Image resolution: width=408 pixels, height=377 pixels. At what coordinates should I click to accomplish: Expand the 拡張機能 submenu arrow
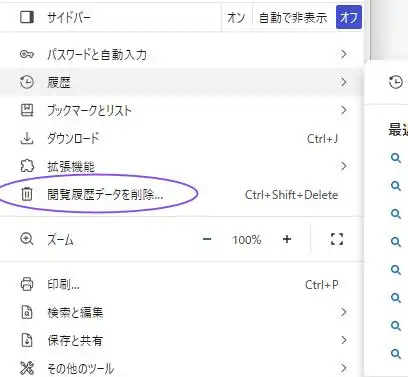[344, 166]
